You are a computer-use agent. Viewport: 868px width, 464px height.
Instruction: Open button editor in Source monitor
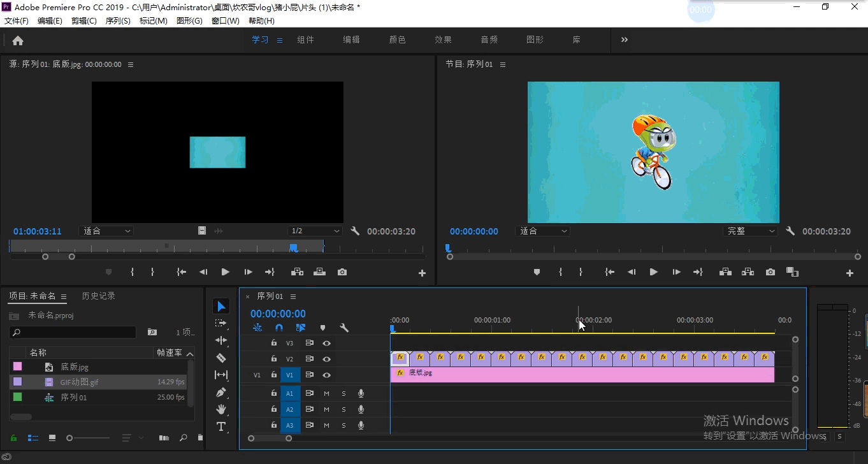[422, 273]
